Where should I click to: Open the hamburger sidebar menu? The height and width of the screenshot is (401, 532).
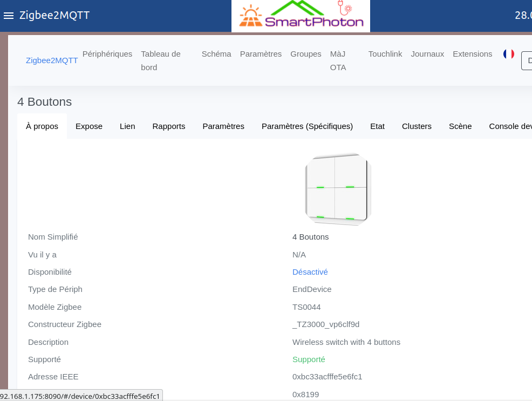[8, 16]
